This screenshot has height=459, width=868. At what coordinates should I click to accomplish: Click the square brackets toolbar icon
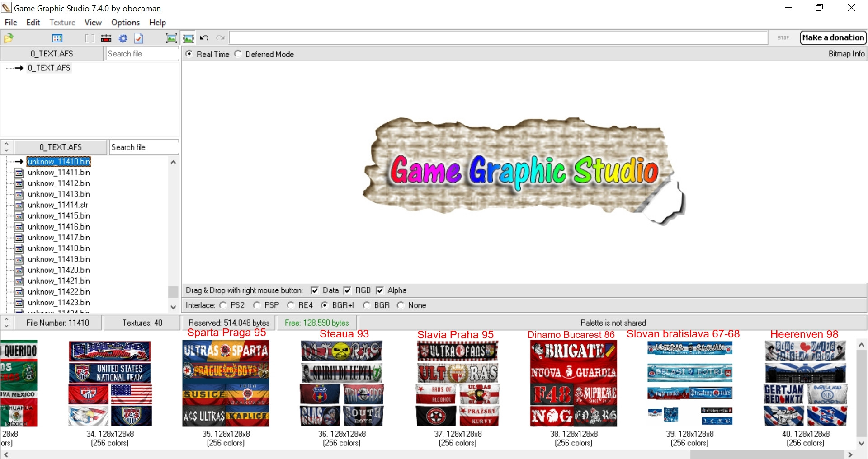(90, 38)
